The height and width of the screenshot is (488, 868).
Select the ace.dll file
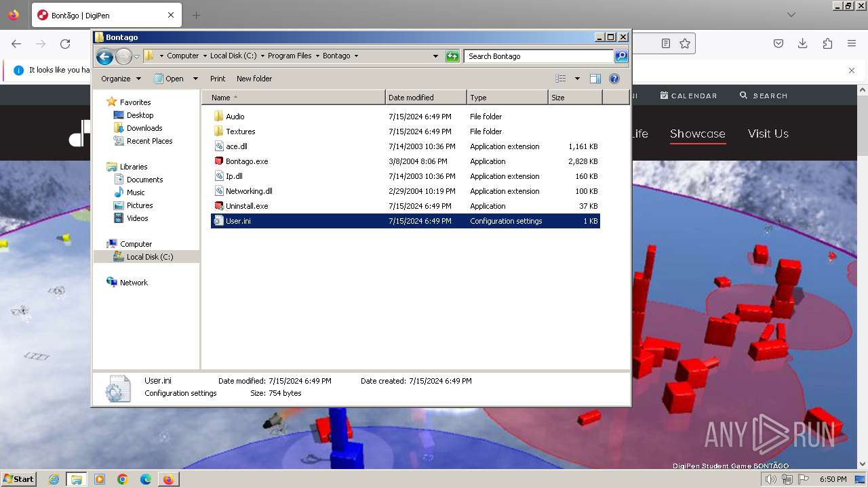point(406,146)
